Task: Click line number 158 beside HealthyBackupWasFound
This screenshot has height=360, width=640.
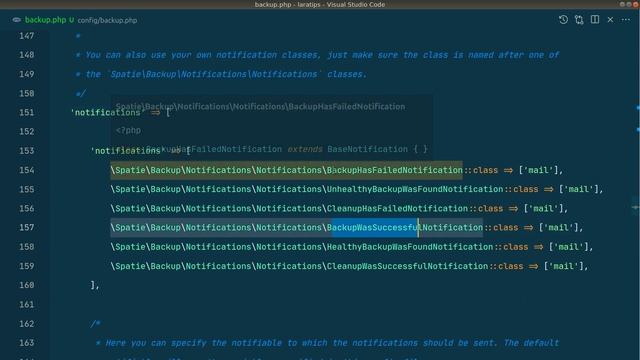Action: click(27, 247)
